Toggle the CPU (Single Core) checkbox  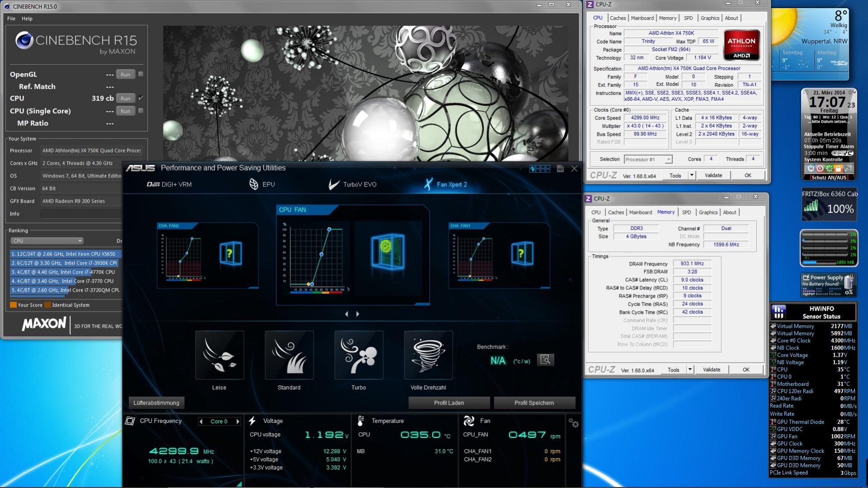(141, 110)
